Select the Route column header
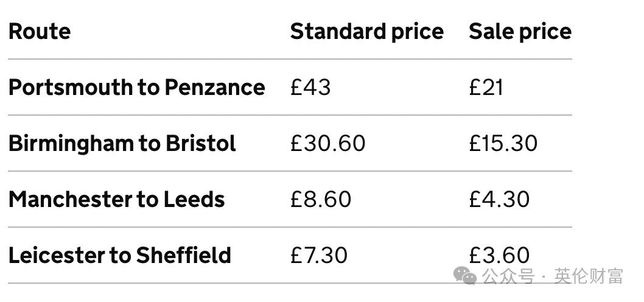Viewport: 644px width, 302px height. [40, 31]
